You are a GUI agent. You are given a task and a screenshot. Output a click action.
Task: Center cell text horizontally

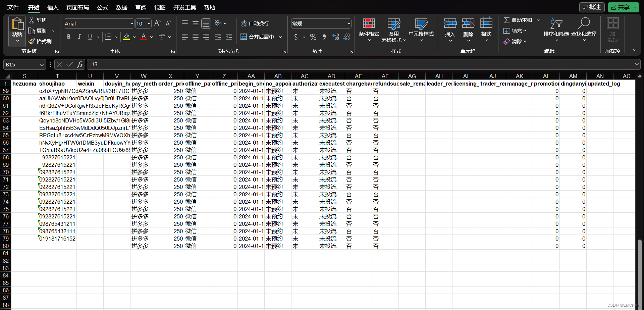pos(196,37)
